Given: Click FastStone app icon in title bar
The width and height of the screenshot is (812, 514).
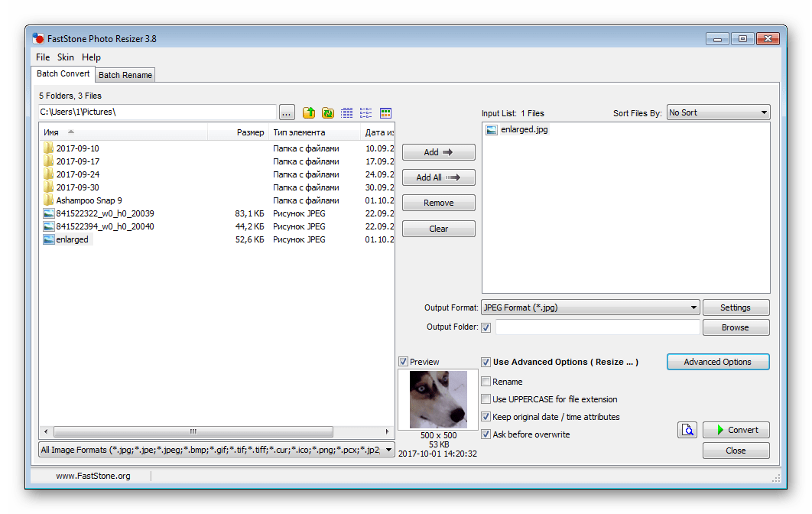Looking at the screenshot, I should click(37, 38).
